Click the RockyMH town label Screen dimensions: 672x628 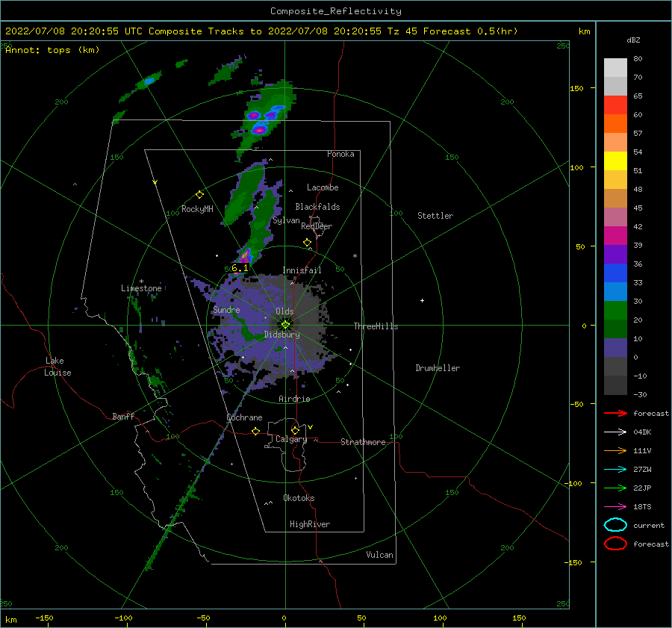point(197,209)
